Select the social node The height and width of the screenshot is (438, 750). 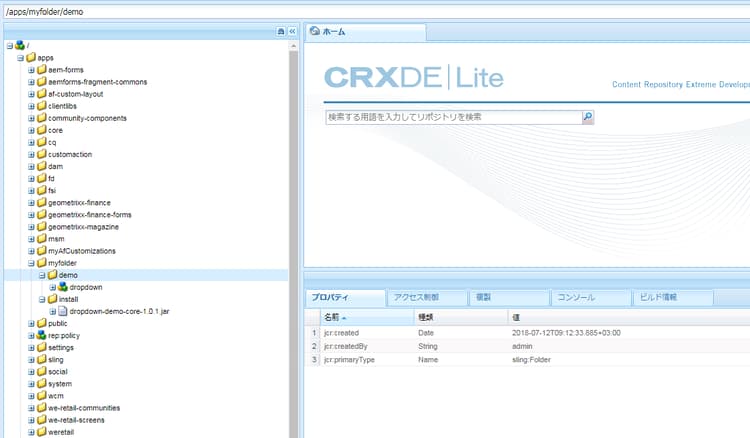tap(57, 372)
